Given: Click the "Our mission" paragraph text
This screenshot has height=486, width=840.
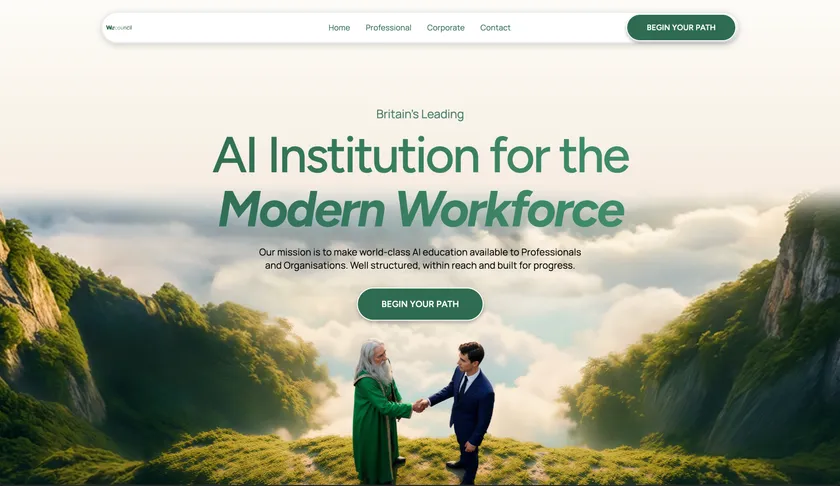Looking at the screenshot, I should 420,259.
